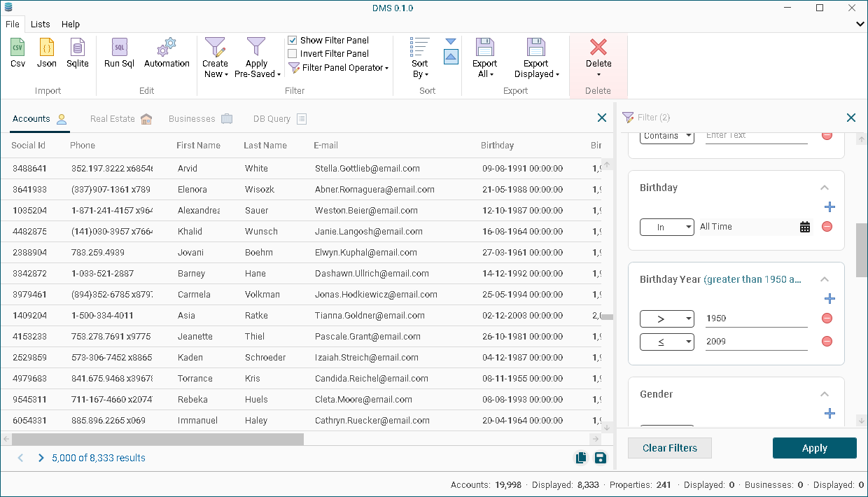Viewport: 868px width, 497px height.
Task: Click the 2009 year value field
Action: coord(757,342)
